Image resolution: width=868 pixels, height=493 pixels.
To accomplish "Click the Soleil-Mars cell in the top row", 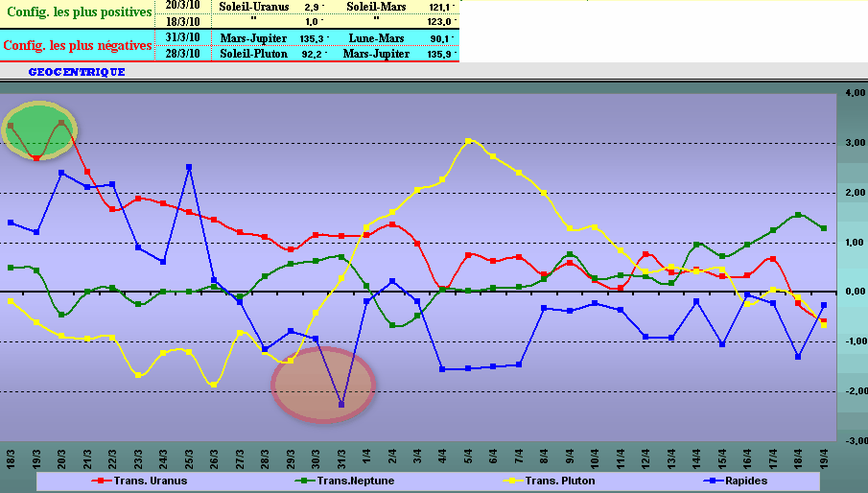I will [x=375, y=6].
